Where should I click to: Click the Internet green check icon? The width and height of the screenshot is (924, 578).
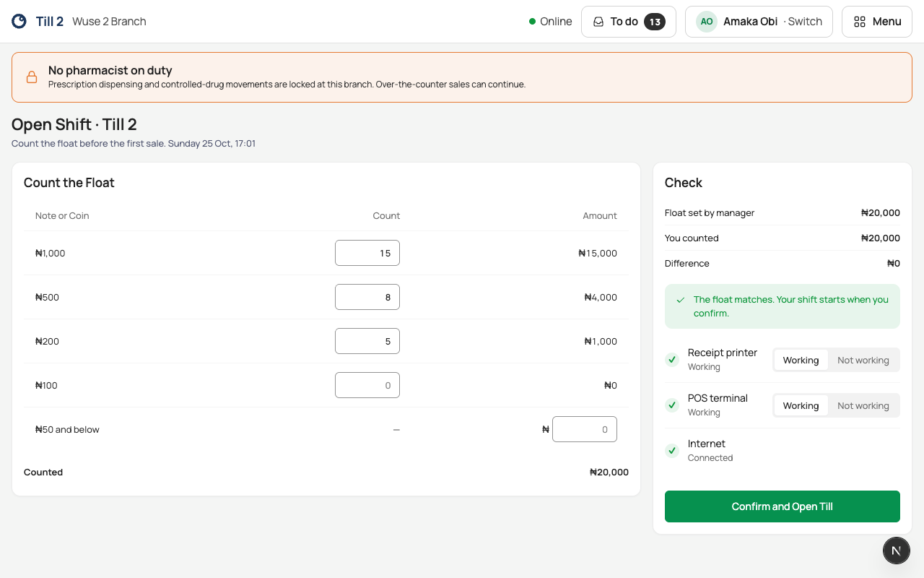click(x=672, y=450)
